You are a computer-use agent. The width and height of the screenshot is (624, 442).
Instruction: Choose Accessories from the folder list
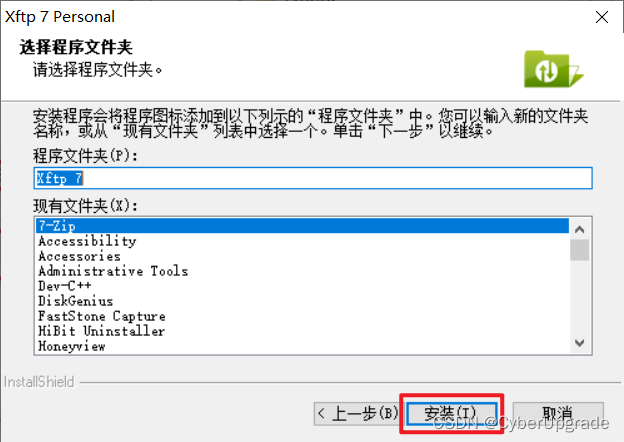302,256
